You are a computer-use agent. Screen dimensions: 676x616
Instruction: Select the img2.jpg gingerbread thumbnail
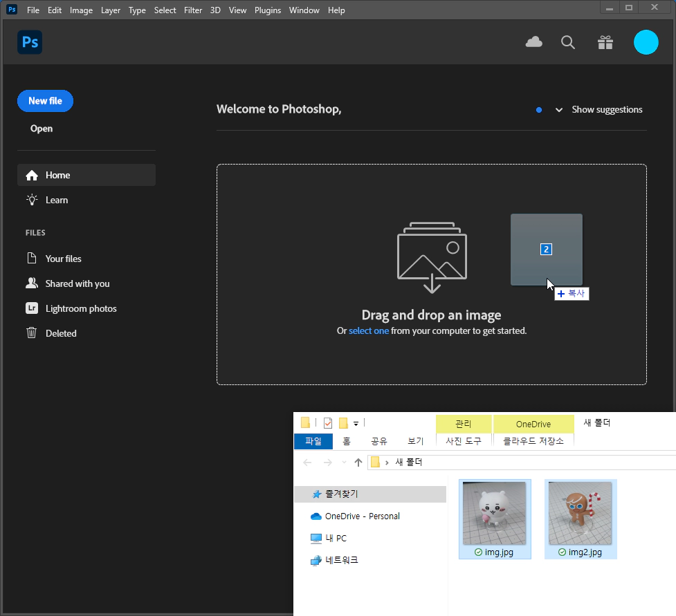[x=581, y=519]
